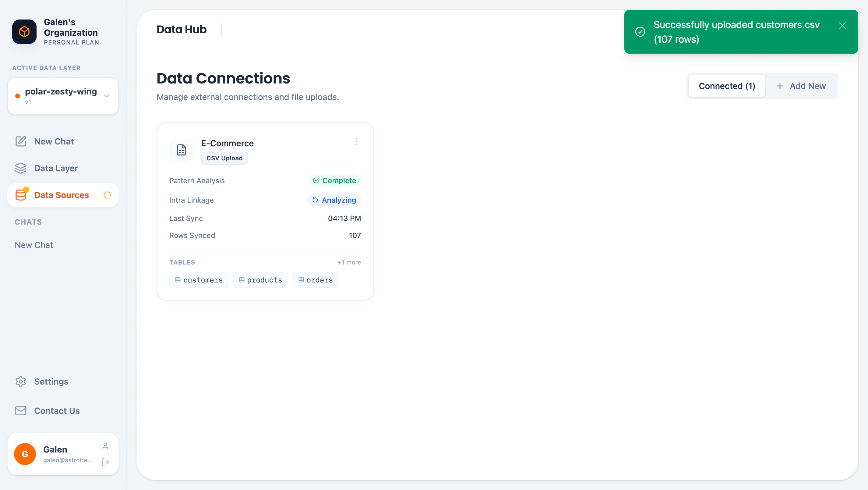Click the logout icon next to Galen

click(x=105, y=462)
